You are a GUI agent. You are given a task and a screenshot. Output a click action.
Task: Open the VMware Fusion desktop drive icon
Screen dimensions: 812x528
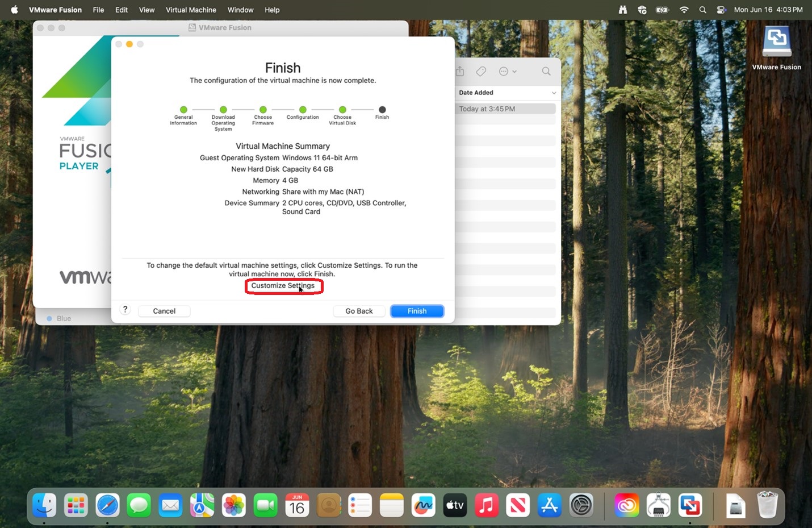(x=776, y=41)
